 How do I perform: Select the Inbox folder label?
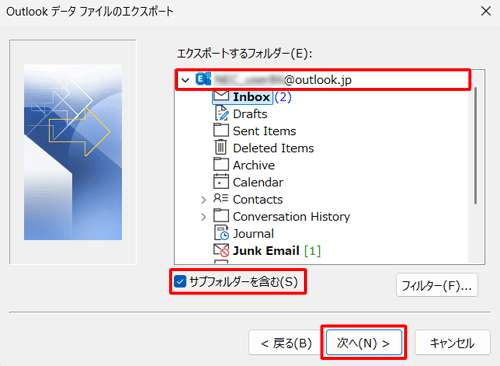[x=251, y=97]
